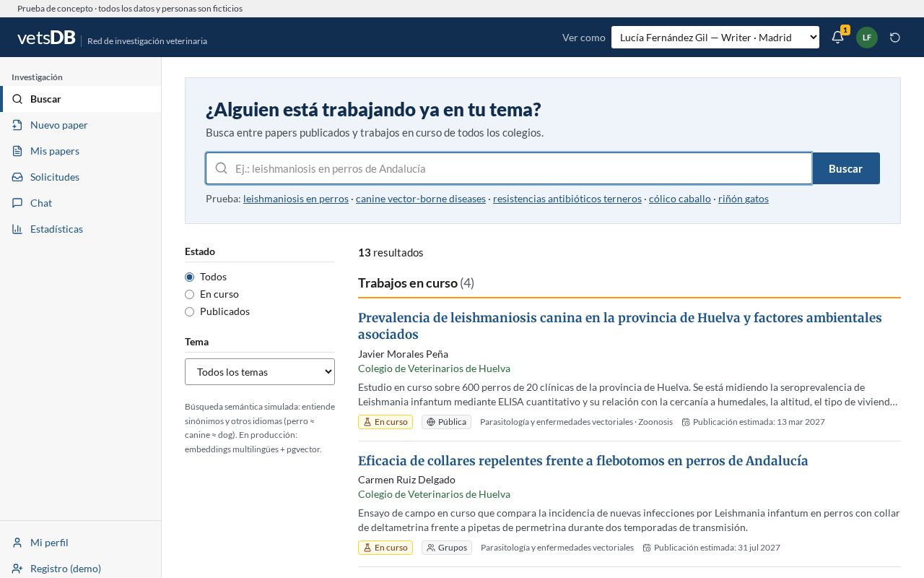Click the En curso badge on Huelva paper
924x578 pixels.
385,422
